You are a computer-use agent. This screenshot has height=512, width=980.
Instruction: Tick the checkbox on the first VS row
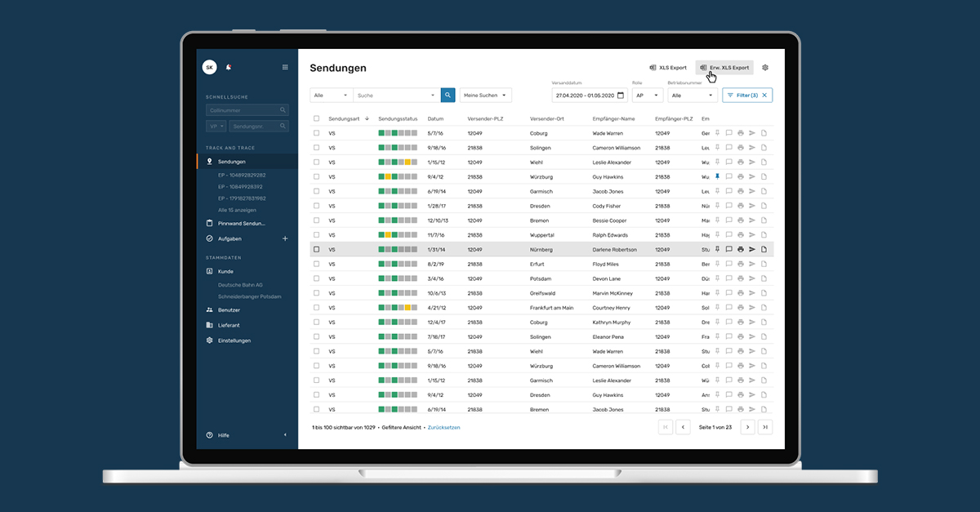point(317,133)
